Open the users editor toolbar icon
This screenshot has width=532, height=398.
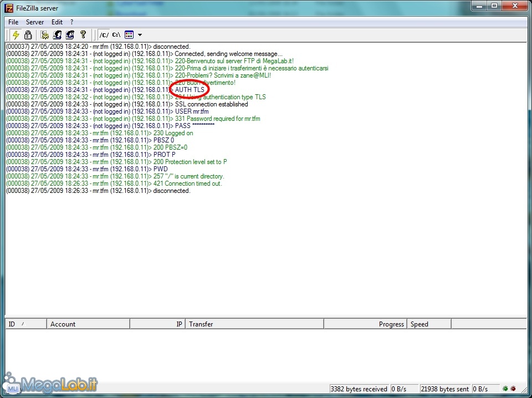click(57, 34)
